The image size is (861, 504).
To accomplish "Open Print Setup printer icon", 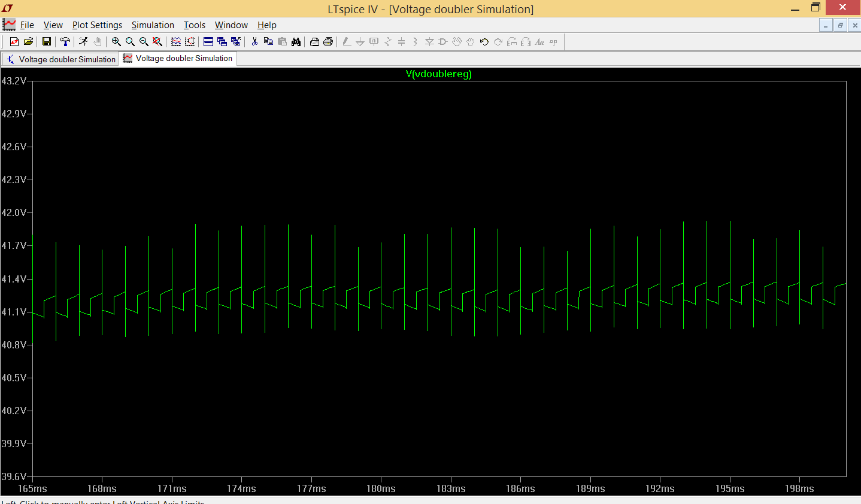I will point(314,41).
